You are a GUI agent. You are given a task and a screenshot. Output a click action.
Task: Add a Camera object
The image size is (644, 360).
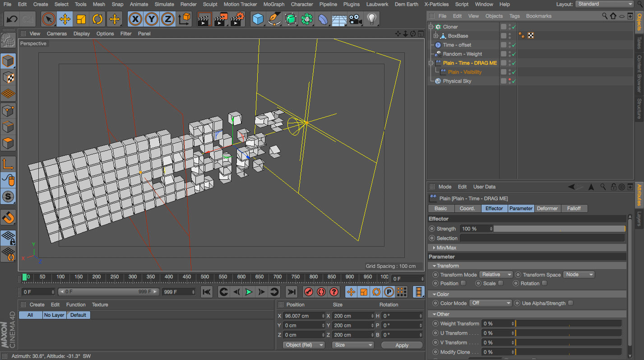tap(355, 19)
